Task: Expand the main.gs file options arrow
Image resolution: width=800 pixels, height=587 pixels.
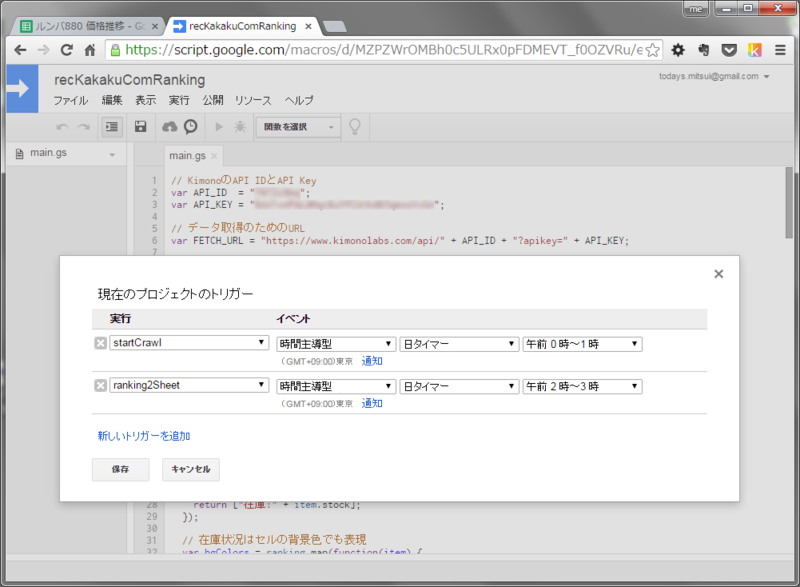Action: coord(112,155)
